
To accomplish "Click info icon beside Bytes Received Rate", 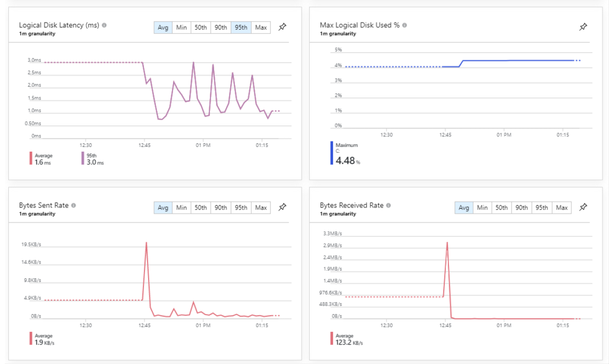I will point(388,205).
